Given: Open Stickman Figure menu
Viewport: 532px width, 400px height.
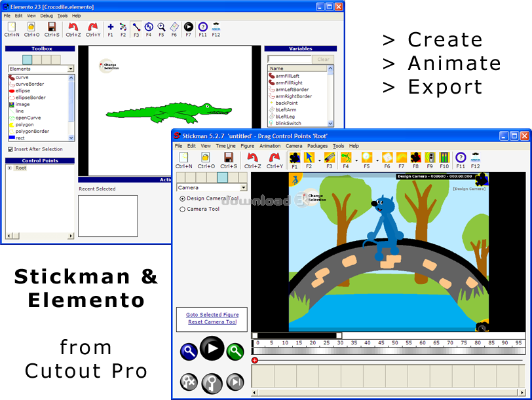Looking at the screenshot, I should pyautogui.click(x=248, y=146).
